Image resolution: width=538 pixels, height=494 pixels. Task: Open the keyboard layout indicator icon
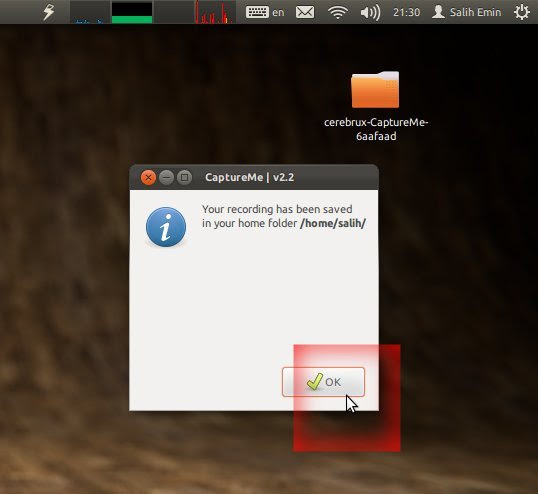click(x=257, y=12)
